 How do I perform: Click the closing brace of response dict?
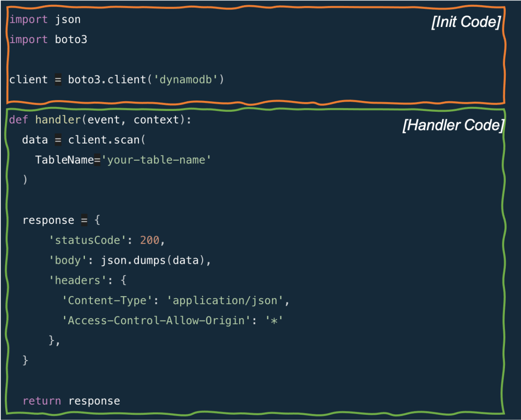click(25, 360)
